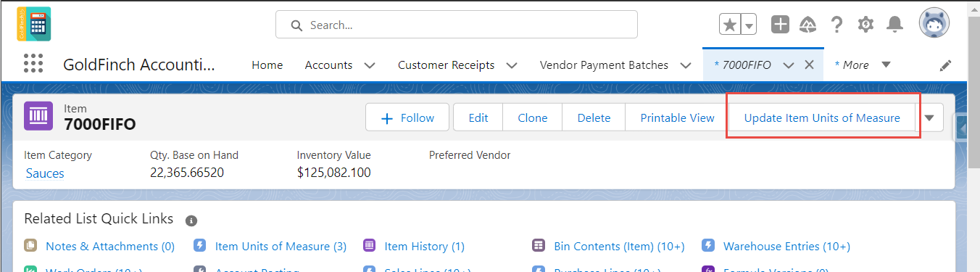Screen dimensions: 980x272
Task: Expand the Vendor Payment Batches chevron
Action: [685, 65]
